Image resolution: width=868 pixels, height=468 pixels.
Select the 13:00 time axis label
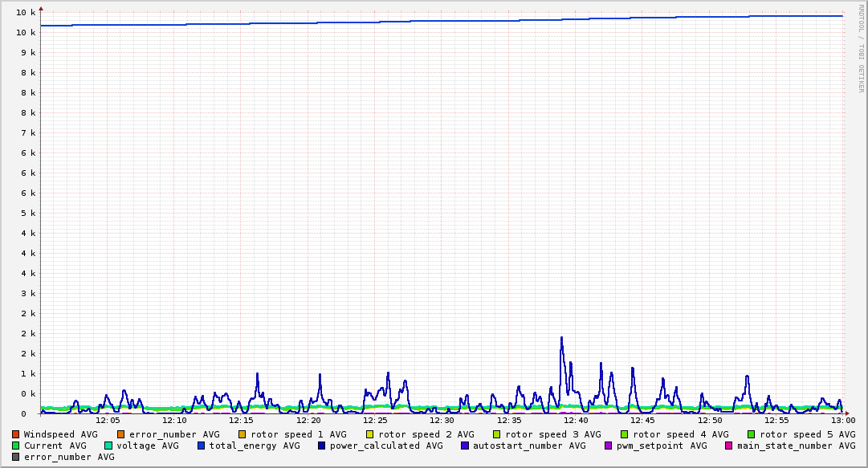[x=842, y=420]
